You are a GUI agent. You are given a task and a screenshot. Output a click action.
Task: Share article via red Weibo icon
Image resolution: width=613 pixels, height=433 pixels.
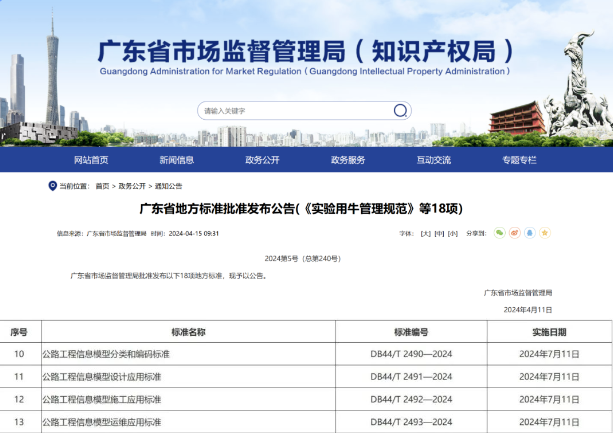click(x=514, y=233)
